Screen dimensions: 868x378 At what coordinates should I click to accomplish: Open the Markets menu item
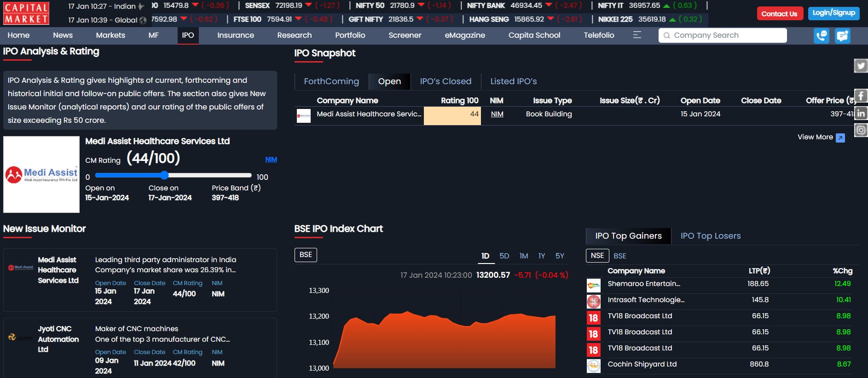110,35
